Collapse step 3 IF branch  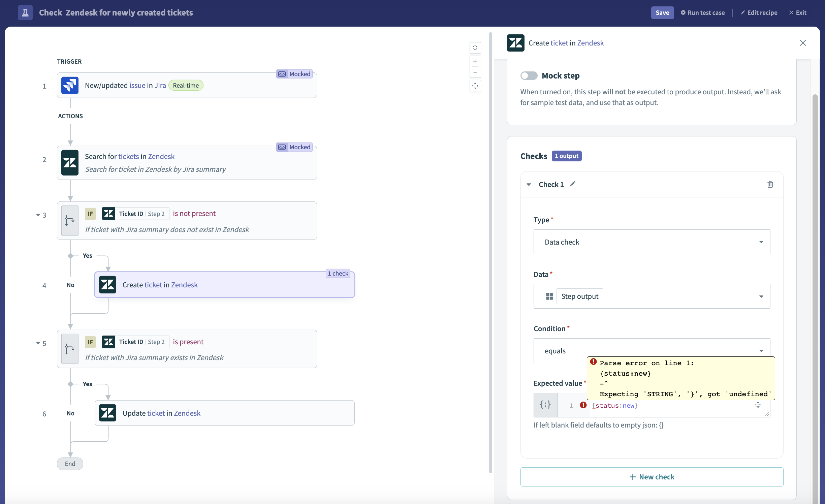coord(38,215)
